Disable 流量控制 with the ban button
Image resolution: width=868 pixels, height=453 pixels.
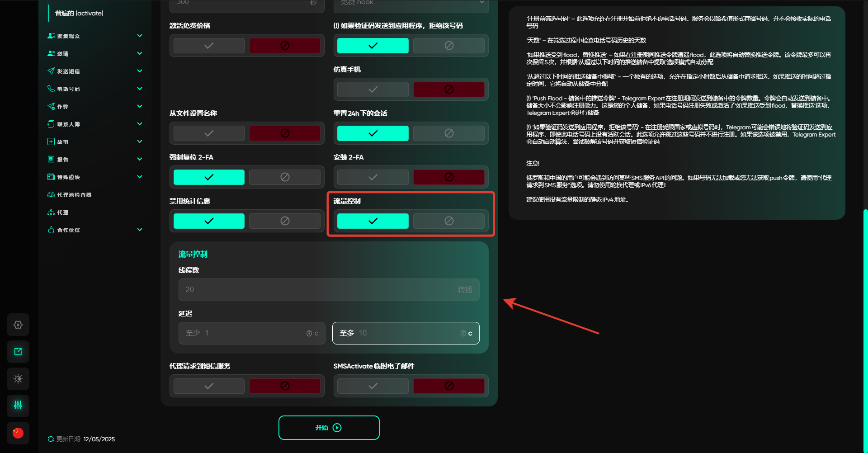coord(448,221)
